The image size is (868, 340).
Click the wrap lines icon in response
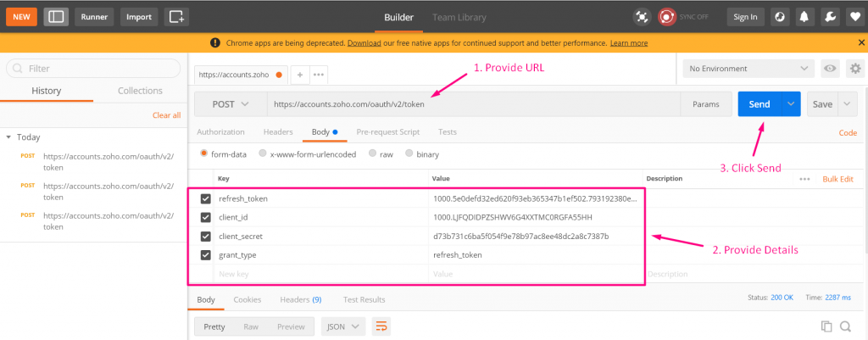tap(381, 326)
